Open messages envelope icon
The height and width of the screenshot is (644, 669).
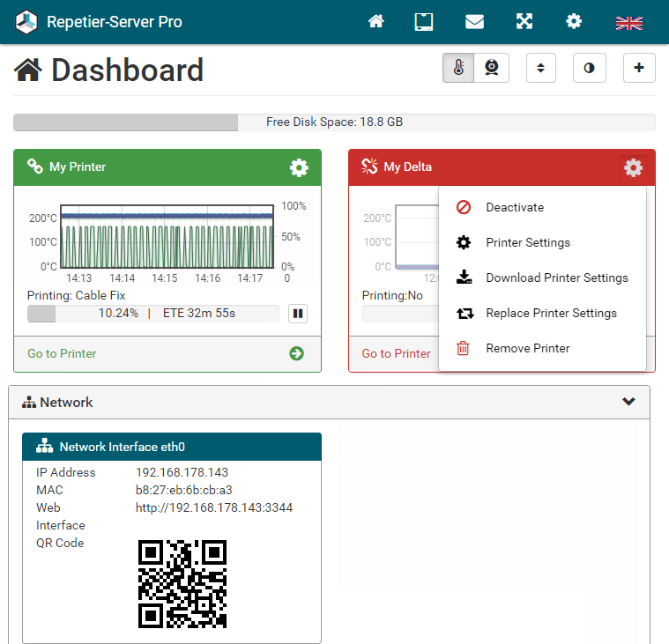[x=475, y=22]
